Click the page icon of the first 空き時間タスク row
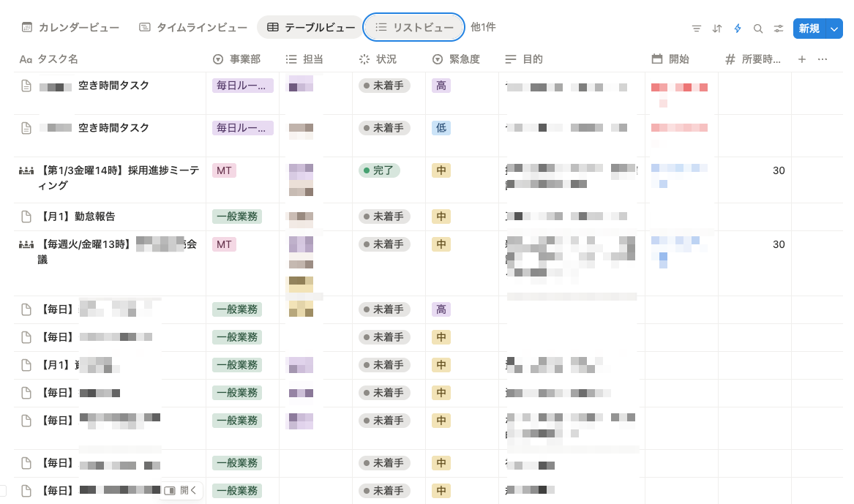 [26, 86]
